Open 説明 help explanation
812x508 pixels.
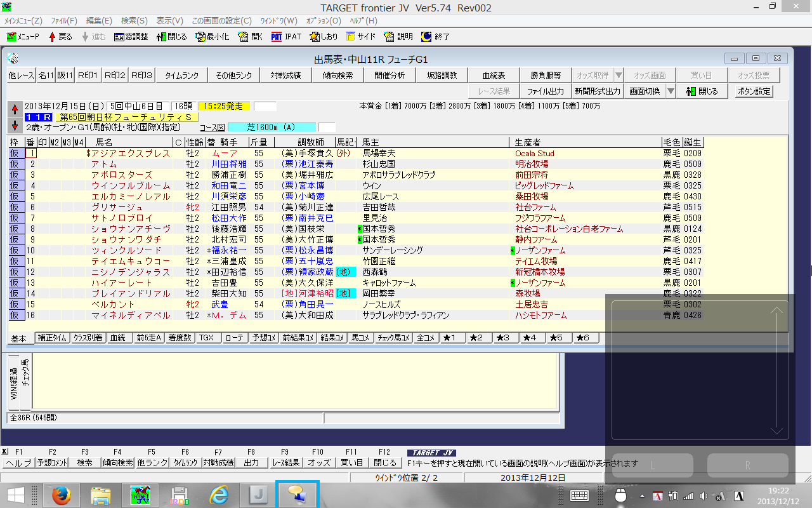click(x=398, y=37)
